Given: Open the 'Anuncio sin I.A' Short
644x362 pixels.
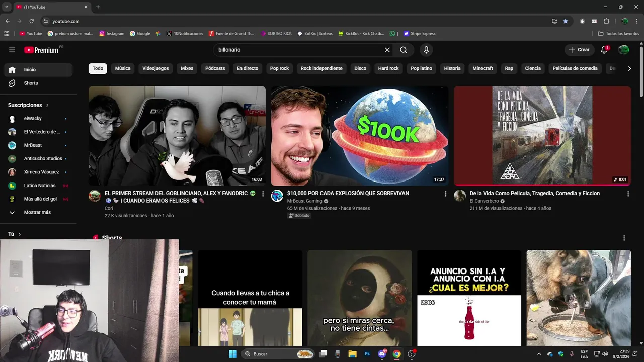Looking at the screenshot, I should tap(469, 298).
